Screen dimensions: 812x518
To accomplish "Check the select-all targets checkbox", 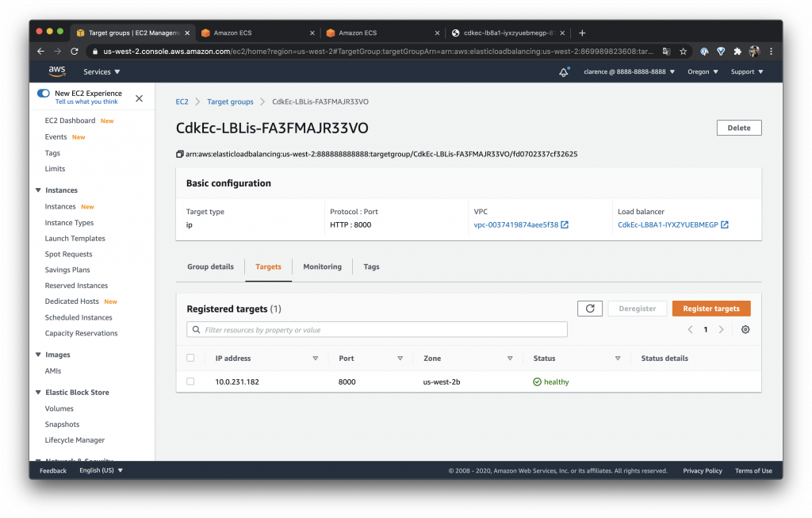I will click(x=190, y=358).
